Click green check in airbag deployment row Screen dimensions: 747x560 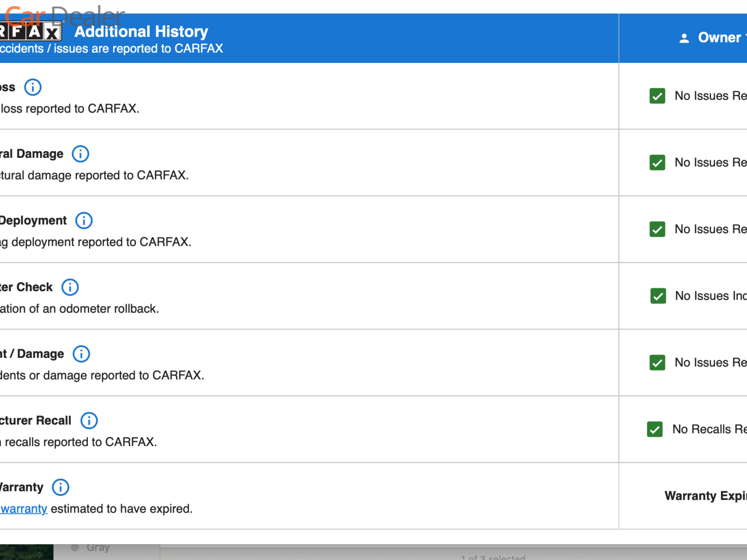657,230
